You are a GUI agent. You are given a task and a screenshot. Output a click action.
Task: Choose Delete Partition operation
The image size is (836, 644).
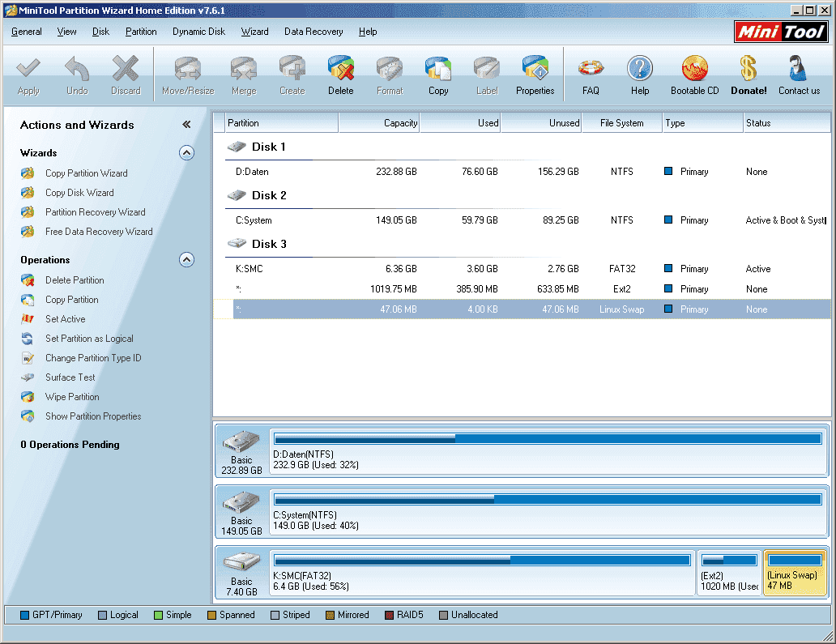point(75,280)
